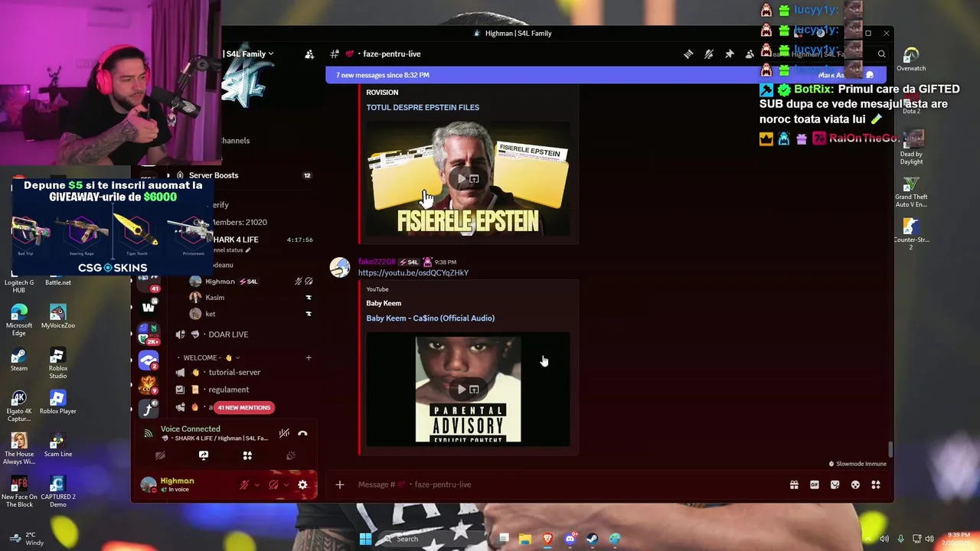The image size is (980, 551).
Task: Click Discord in the Windows taskbar
Action: (570, 539)
